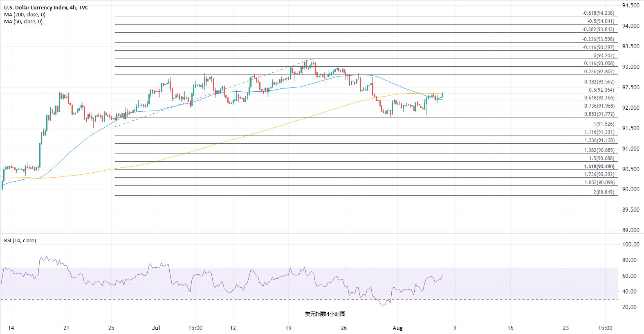The image size is (644, 334).
Task: Click the -0.5(94.041) Fibonacci label
Action: pyautogui.click(x=601, y=21)
